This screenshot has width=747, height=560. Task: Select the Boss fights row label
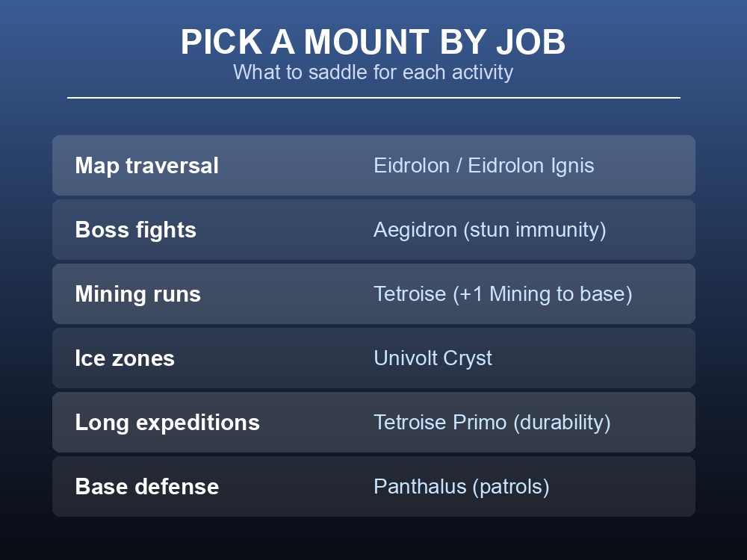click(x=136, y=230)
